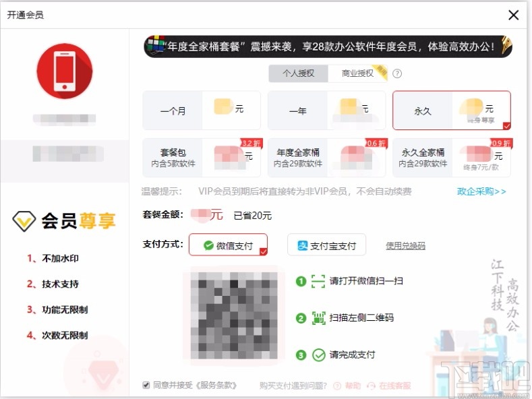Select the 一年 plan
532x399 pixels.
click(x=326, y=111)
